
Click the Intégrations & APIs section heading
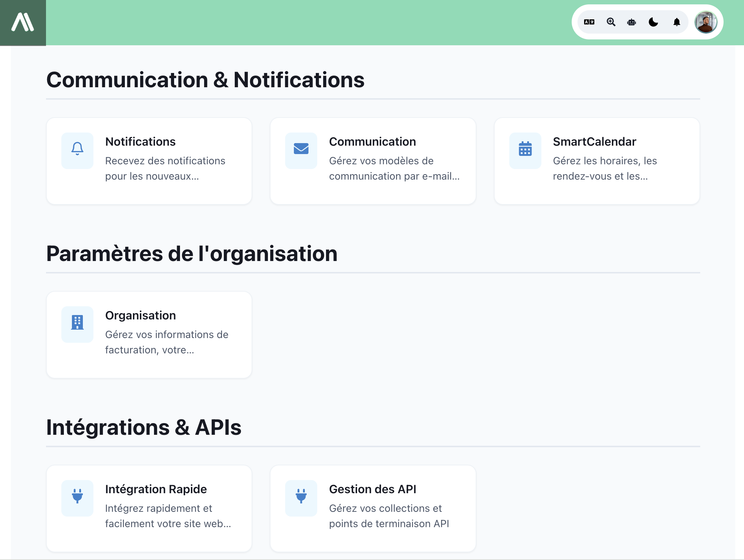coord(143,427)
